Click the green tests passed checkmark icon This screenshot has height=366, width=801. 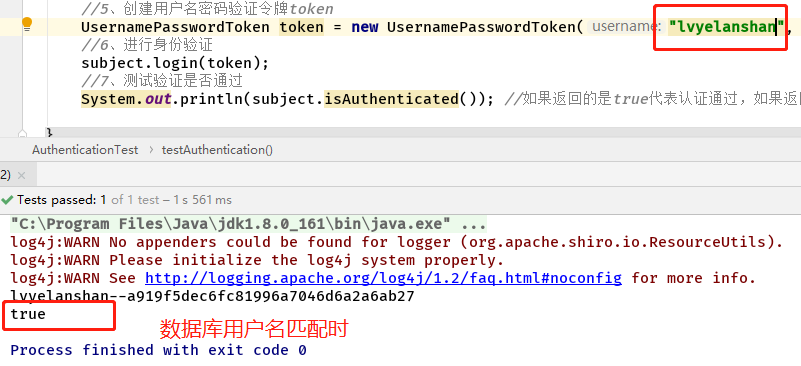[7, 200]
